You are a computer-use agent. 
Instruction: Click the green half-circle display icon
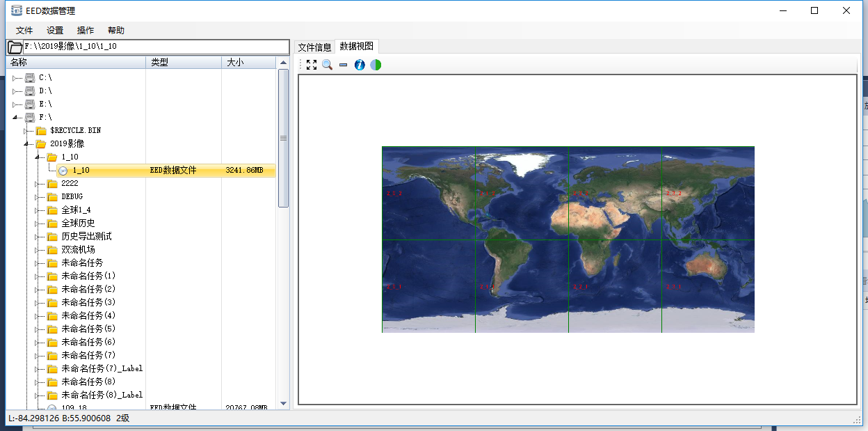(376, 65)
